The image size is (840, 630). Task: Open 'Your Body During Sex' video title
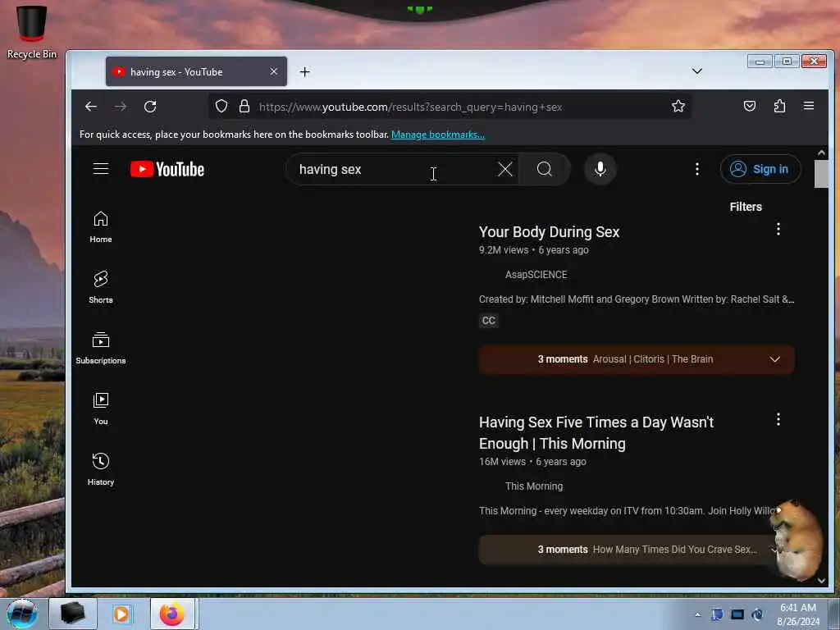[x=549, y=232]
